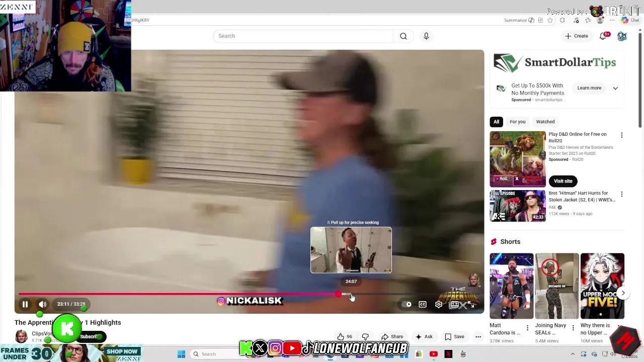This screenshot has height=362, width=644.
Task: Click the 24:07 seek preview thumbnail
Action: 351,250
